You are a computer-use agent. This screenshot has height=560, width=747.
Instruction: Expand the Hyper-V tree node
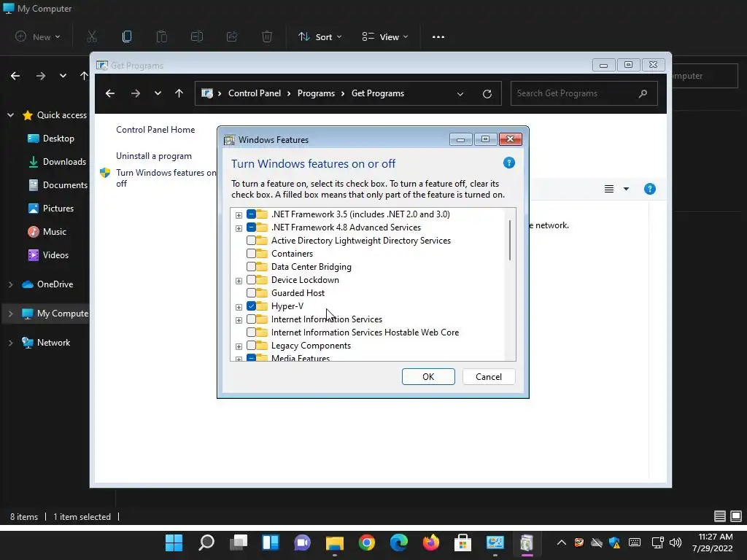coord(239,307)
